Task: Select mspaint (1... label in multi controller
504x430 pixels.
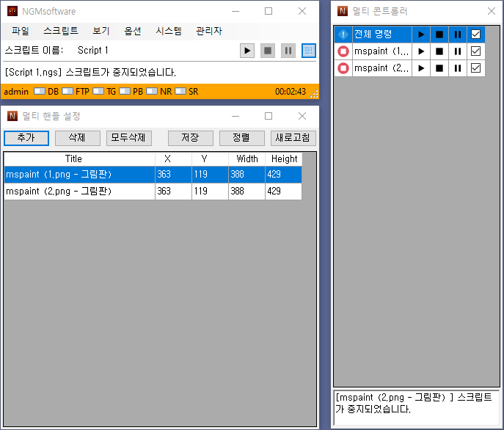Action: (382, 51)
